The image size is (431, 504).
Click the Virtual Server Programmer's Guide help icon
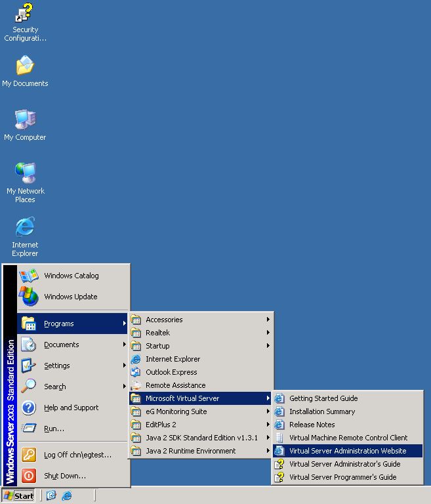pyautogui.click(x=279, y=477)
